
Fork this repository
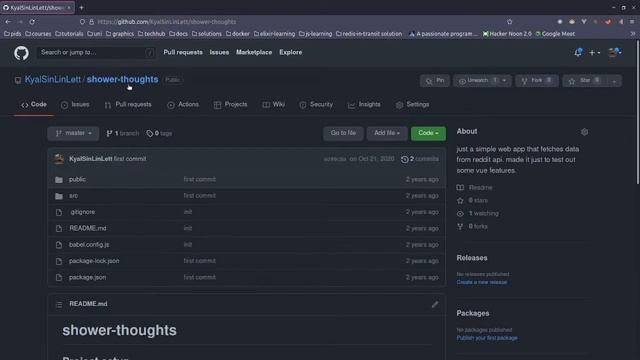point(537,80)
